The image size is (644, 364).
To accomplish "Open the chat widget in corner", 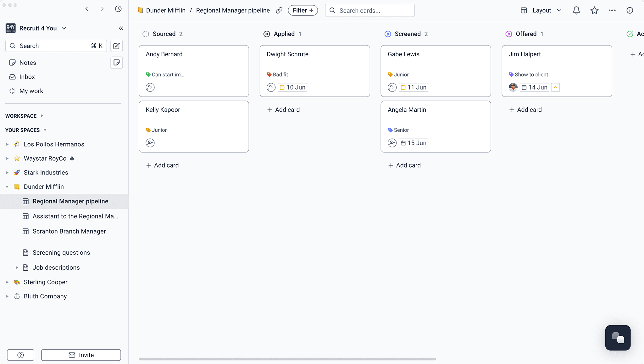I will coord(618,338).
